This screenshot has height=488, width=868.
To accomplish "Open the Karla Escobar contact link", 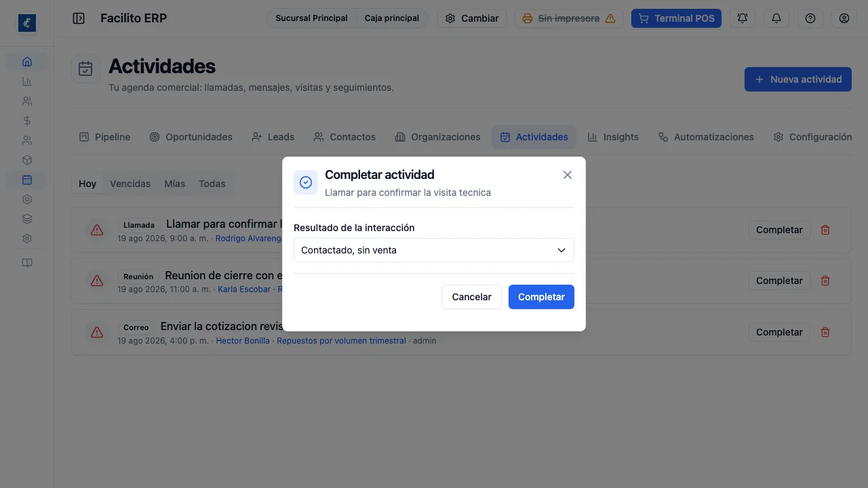I will click(x=244, y=289).
